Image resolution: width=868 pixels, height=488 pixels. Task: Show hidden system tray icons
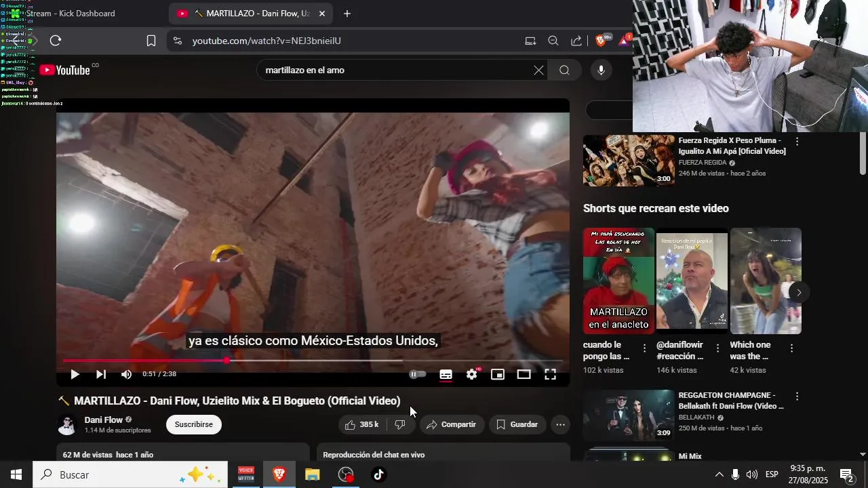click(x=719, y=474)
